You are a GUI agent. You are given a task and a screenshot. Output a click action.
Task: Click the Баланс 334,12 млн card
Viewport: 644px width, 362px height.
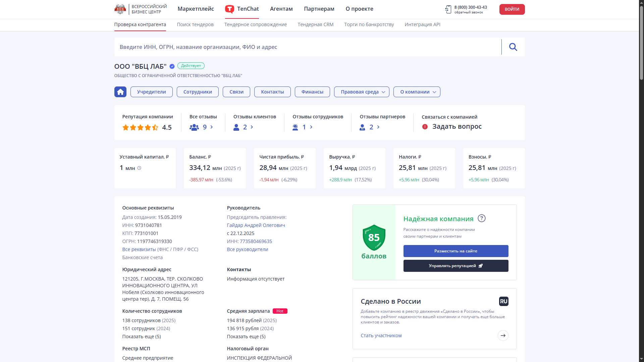tap(215, 168)
